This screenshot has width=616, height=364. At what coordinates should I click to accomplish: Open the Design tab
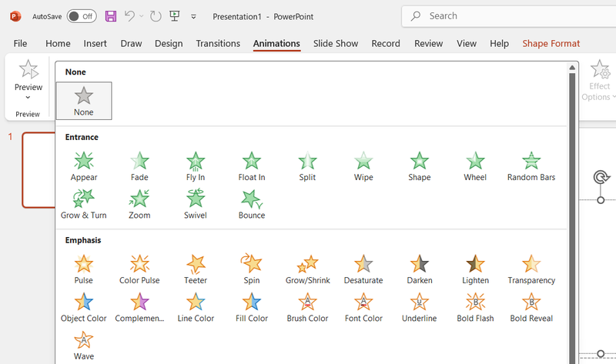tap(169, 44)
